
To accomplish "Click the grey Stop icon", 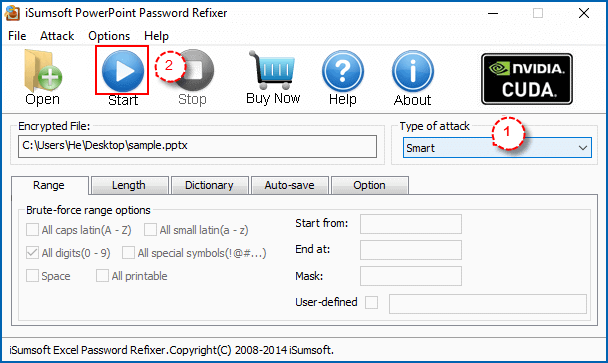I will pos(193,70).
